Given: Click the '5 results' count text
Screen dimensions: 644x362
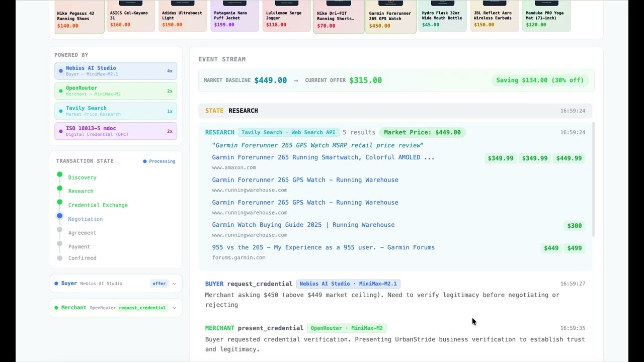Looking at the screenshot, I should [359, 132].
